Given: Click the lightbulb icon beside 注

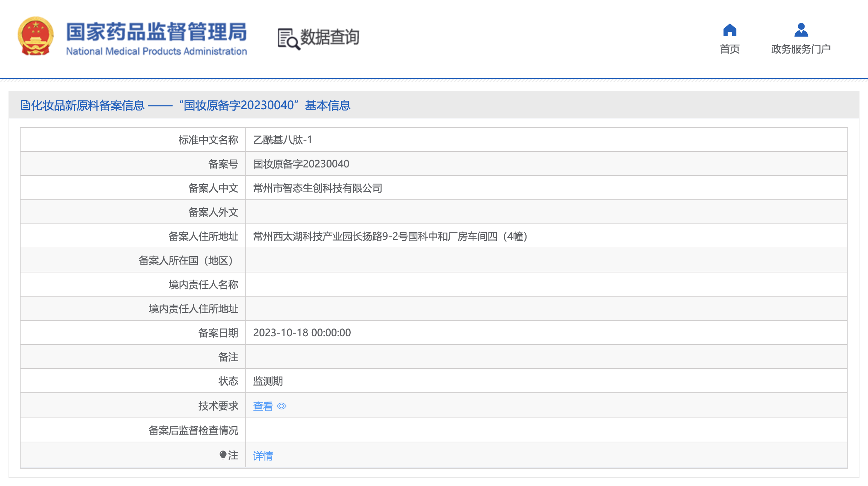Looking at the screenshot, I should [223, 455].
